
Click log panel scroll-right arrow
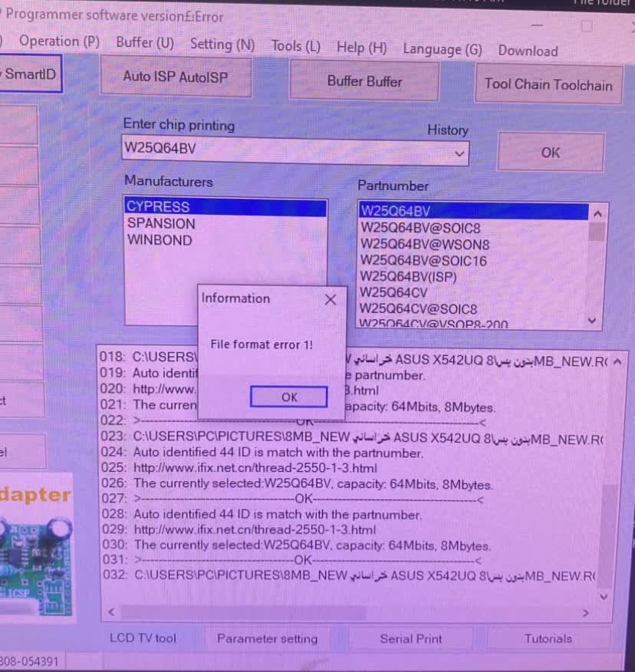point(586,613)
